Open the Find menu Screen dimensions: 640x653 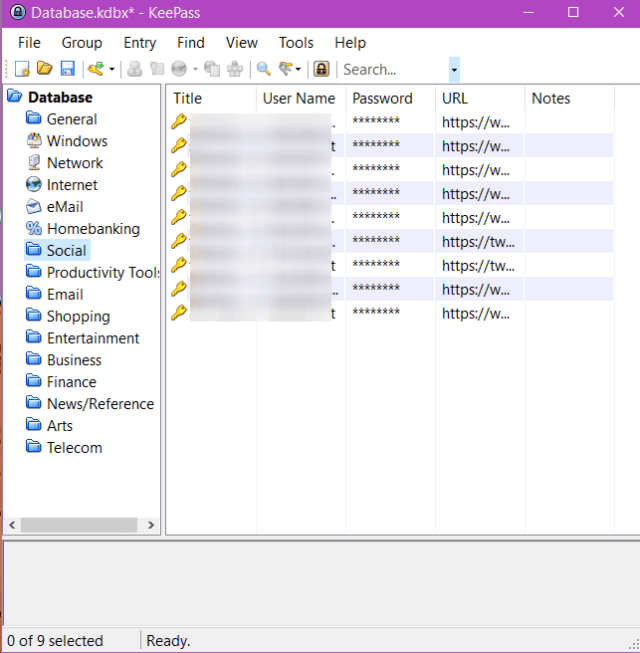(x=191, y=42)
